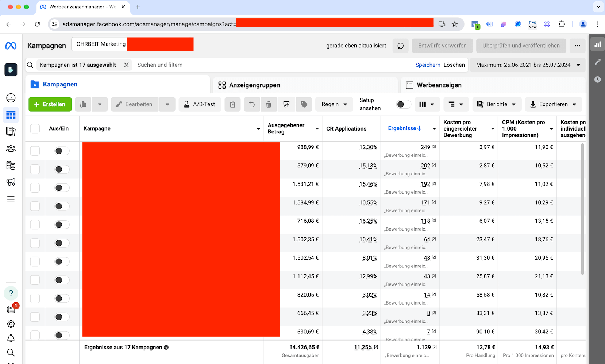Click the Suchen und filtern search field
The image size is (605, 364).
pos(270,65)
